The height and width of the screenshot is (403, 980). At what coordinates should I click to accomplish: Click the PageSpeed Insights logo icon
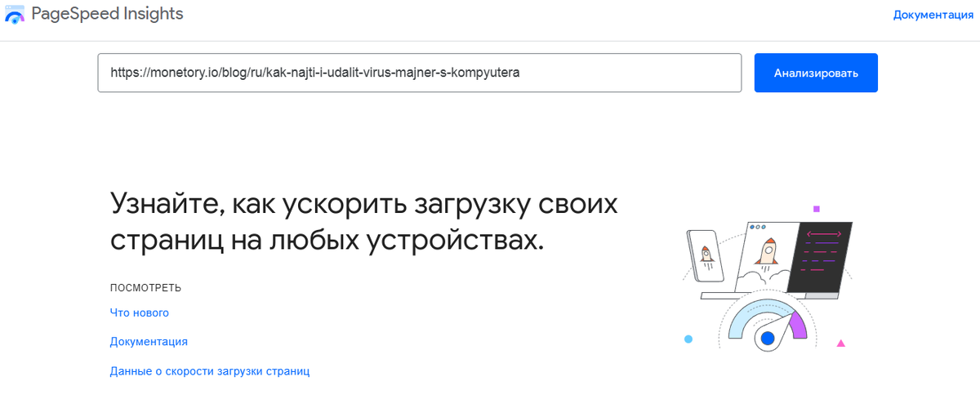[x=15, y=15]
